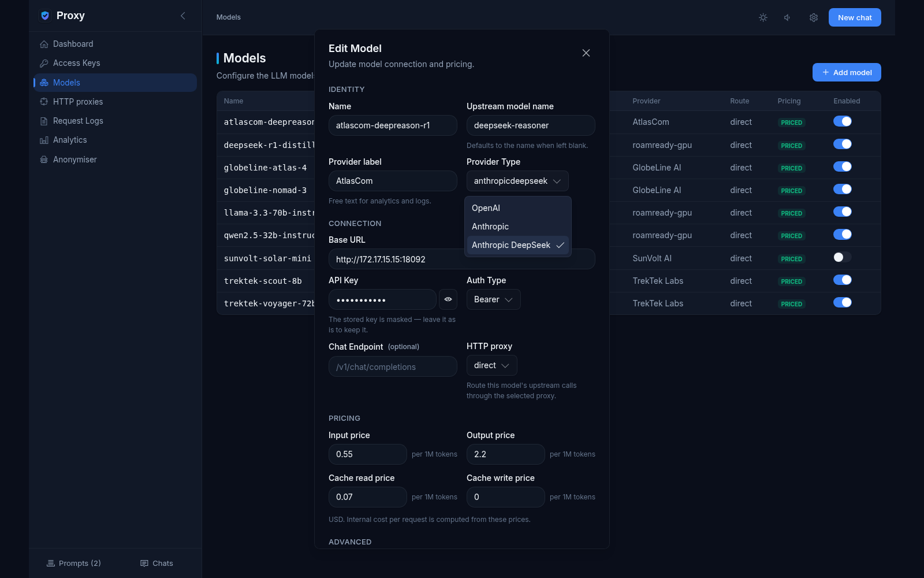Click the Upstream model name field
Image resolution: width=924 pixels, height=578 pixels.
(531, 125)
